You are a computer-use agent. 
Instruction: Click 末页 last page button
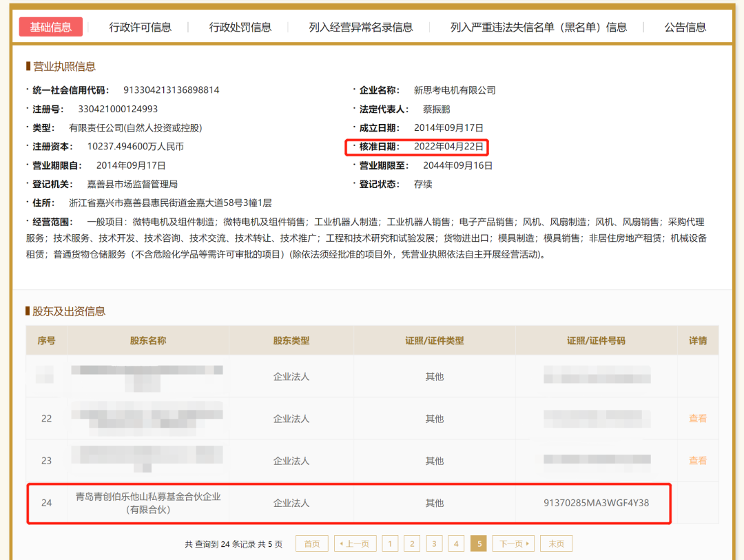coord(556,543)
